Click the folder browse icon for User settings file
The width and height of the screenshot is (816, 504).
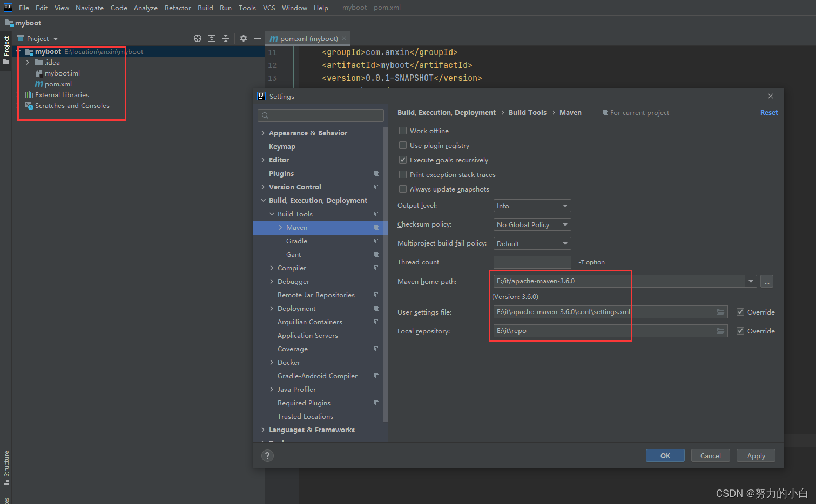coord(720,312)
